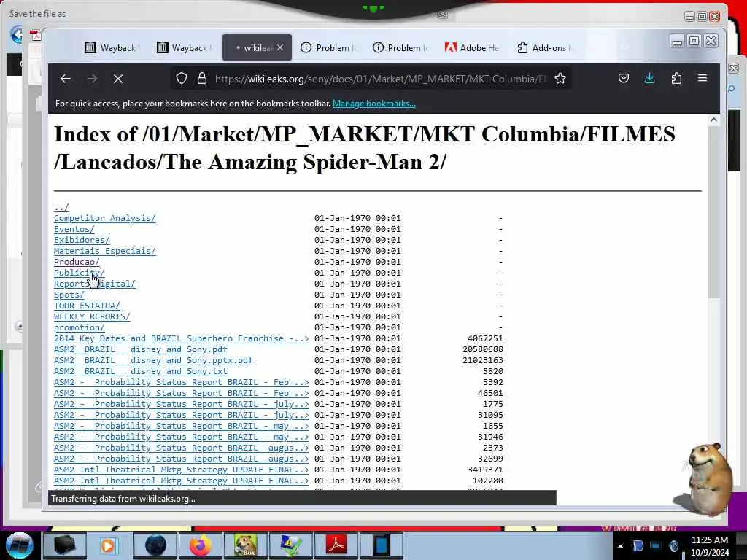Open the hamster Box taskbar icon

[x=245, y=545]
